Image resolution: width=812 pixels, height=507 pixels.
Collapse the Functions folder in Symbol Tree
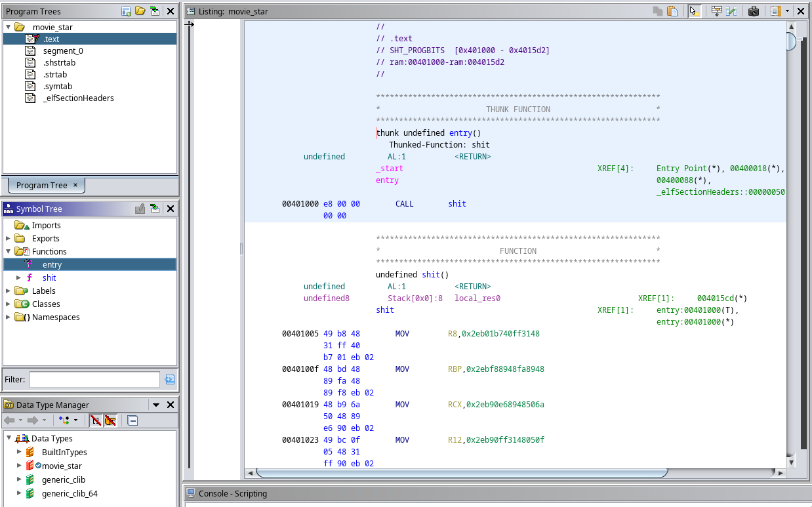point(9,251)
